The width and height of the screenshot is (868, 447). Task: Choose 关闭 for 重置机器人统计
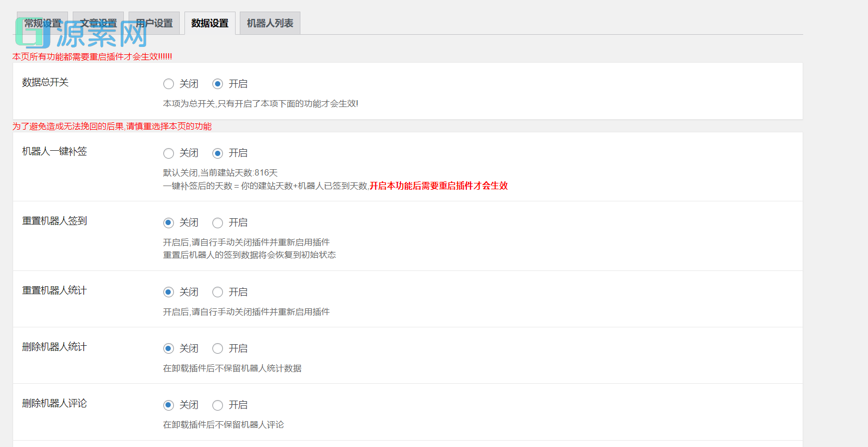[x=169, y=292]
